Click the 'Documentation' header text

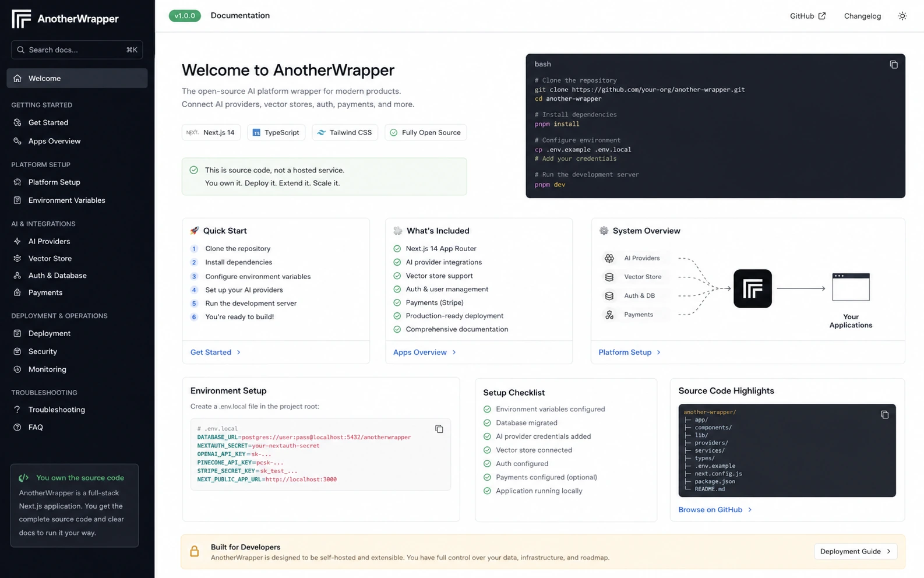[240, 16]
